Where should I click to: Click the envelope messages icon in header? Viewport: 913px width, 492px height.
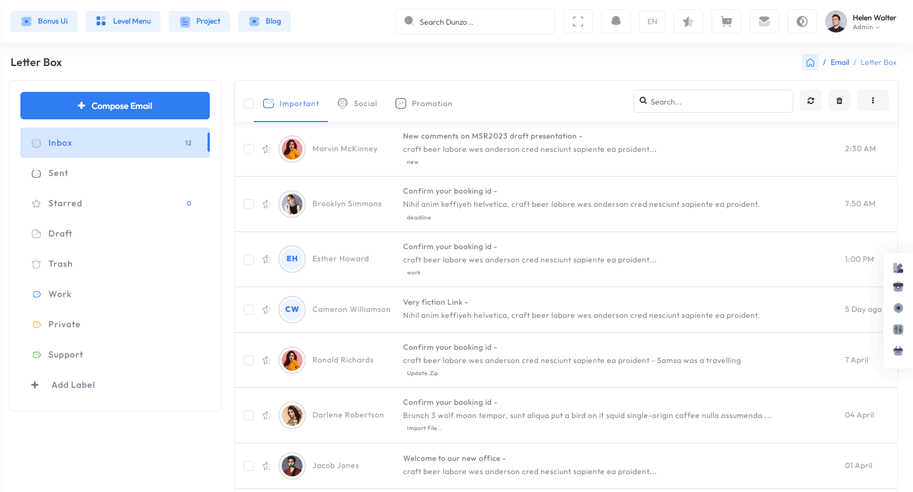pyautogui.click(x=764, y=21)
